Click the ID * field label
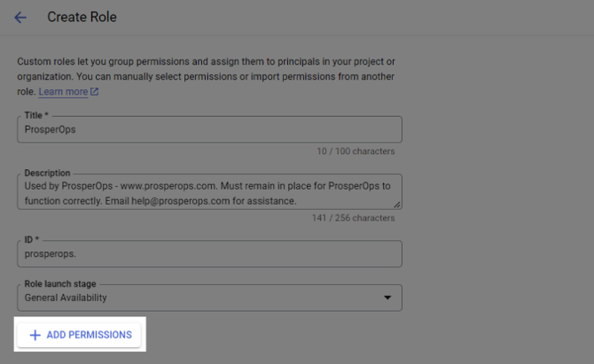Image resolution: width=594 pixels, height=364 pixels. click(32, 240)
